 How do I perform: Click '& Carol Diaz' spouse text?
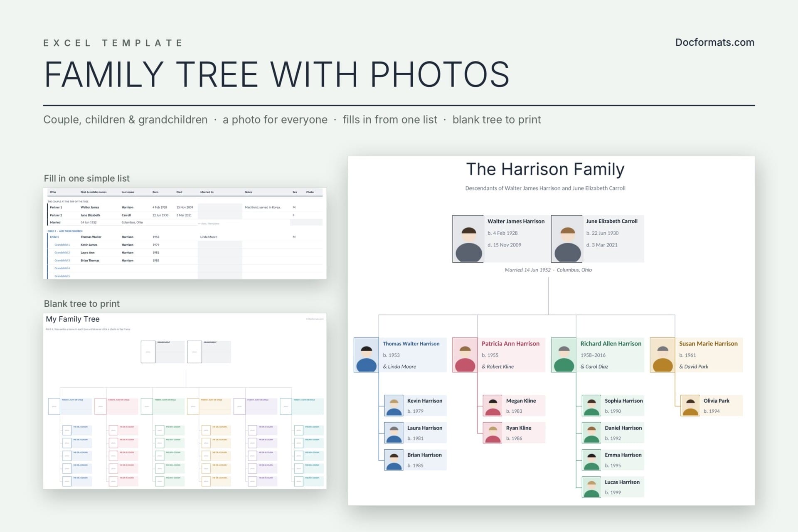[594, 367]
